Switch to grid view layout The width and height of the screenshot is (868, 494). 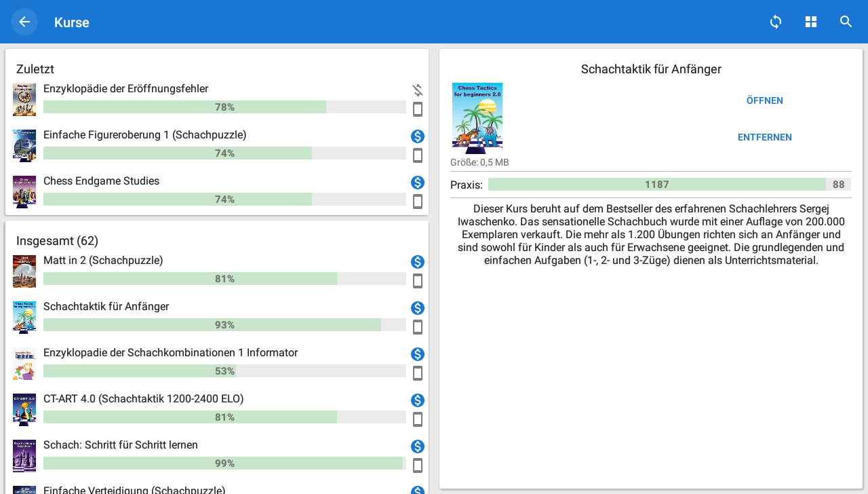coord(811,22)
